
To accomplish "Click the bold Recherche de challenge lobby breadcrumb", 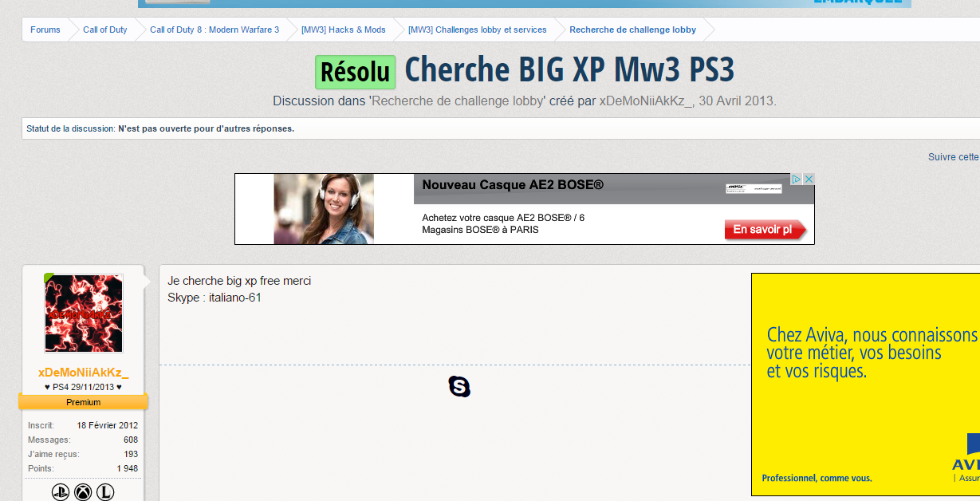I will pos(633,30).
